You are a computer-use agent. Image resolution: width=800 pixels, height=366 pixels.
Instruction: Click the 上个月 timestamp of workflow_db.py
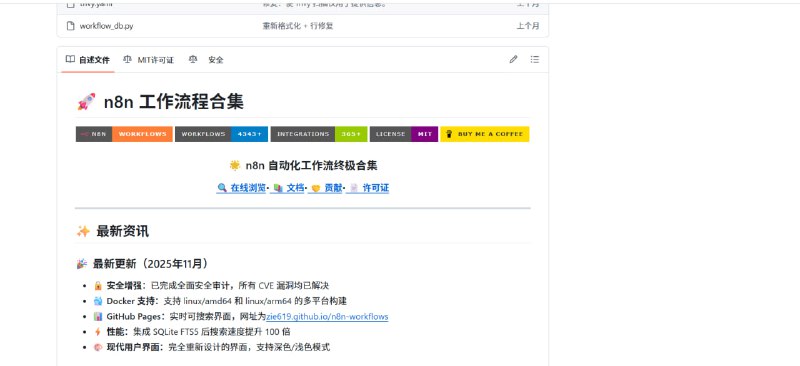(528, 26)
